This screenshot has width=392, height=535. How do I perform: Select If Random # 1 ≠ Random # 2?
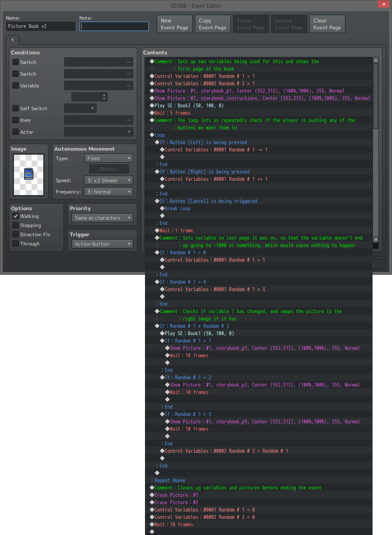(259, 326)
